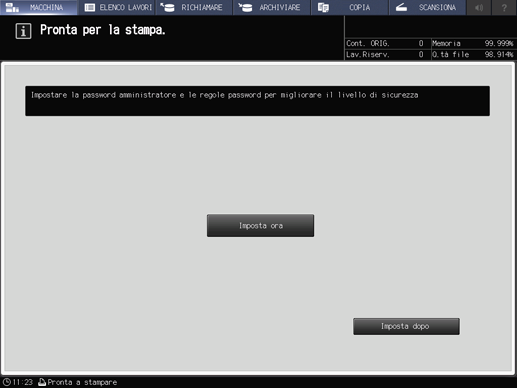Open the RICHIAMARE tab

pyautogui.click(x=194, y=7)
